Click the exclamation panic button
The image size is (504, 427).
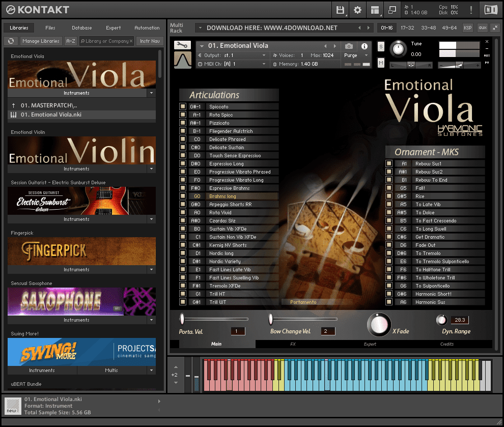pyautogui.click(x=471, y=10)
